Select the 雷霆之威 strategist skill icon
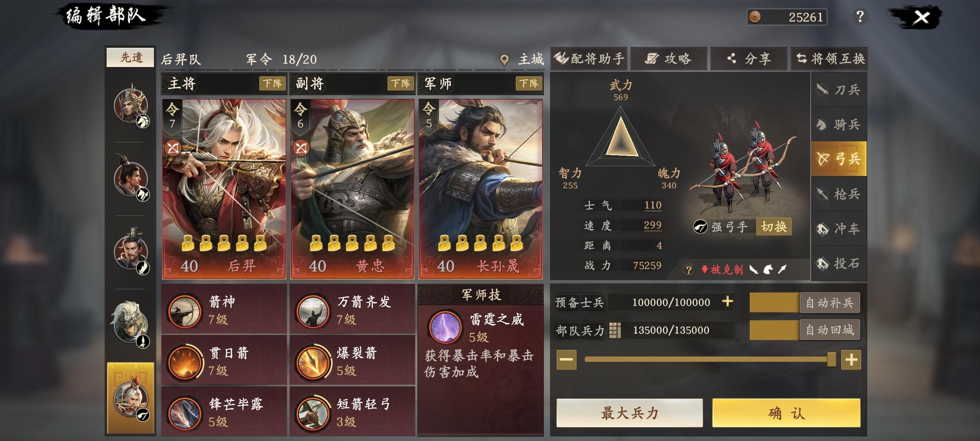 point(445,327)
